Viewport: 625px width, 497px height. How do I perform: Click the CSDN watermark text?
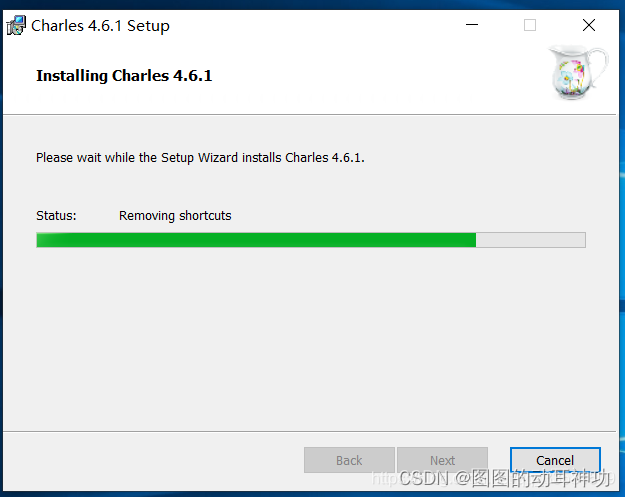coord(504,478)
